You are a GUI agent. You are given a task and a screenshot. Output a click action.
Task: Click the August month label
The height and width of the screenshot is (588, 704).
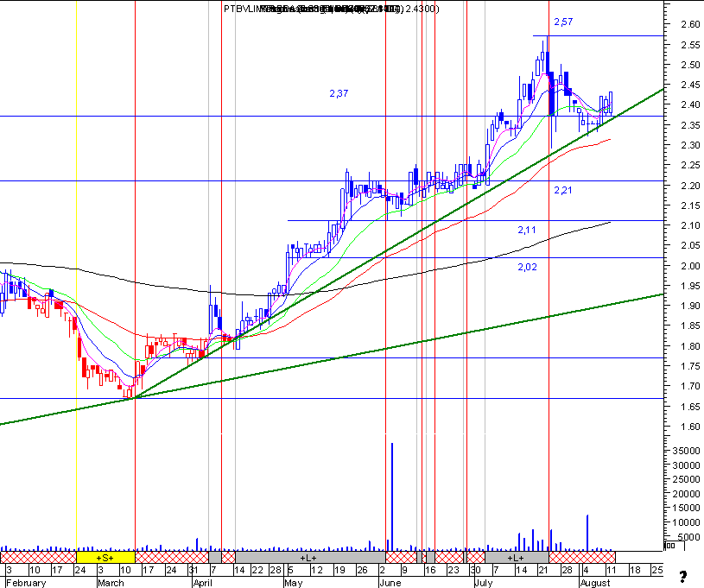tap(595, 583)
